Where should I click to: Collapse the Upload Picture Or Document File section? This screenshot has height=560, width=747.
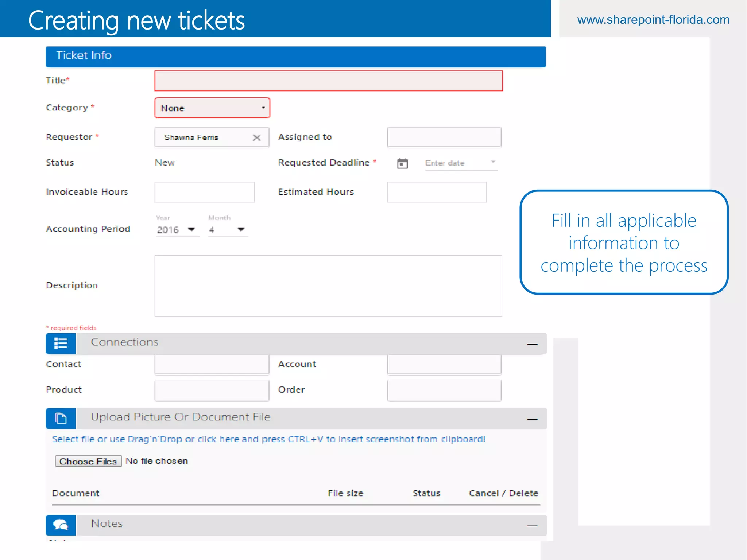[x=532, y=419]
